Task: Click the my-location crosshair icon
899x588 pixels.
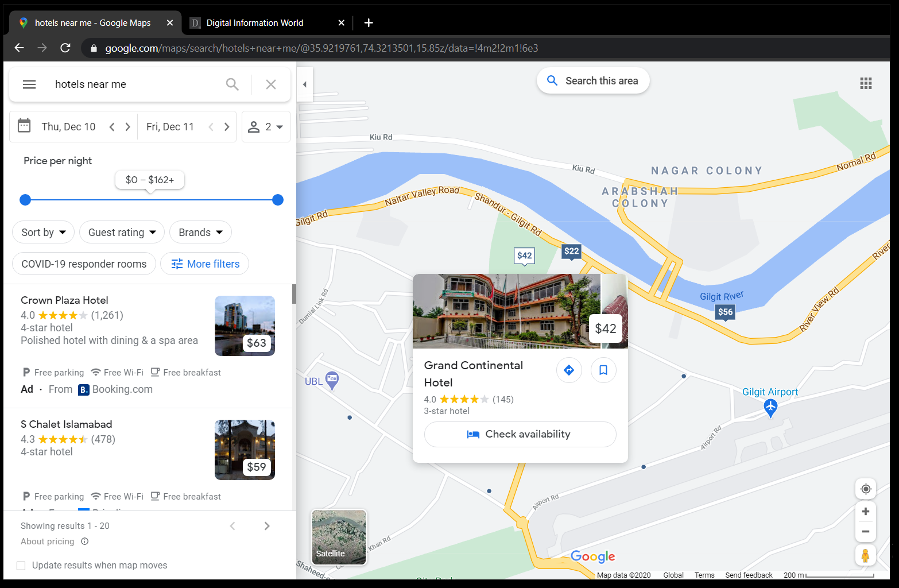Action: click(x=865, y=489)
